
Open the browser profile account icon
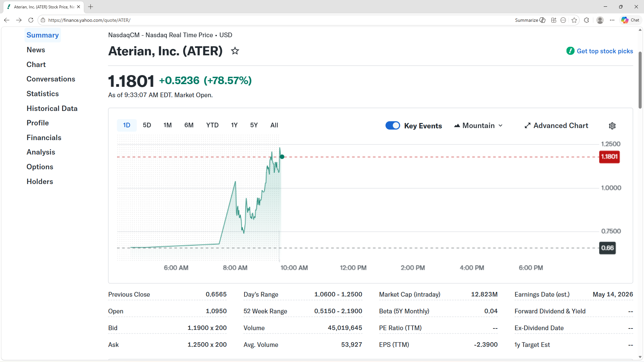pyautogui.click(x=600, y=20)
